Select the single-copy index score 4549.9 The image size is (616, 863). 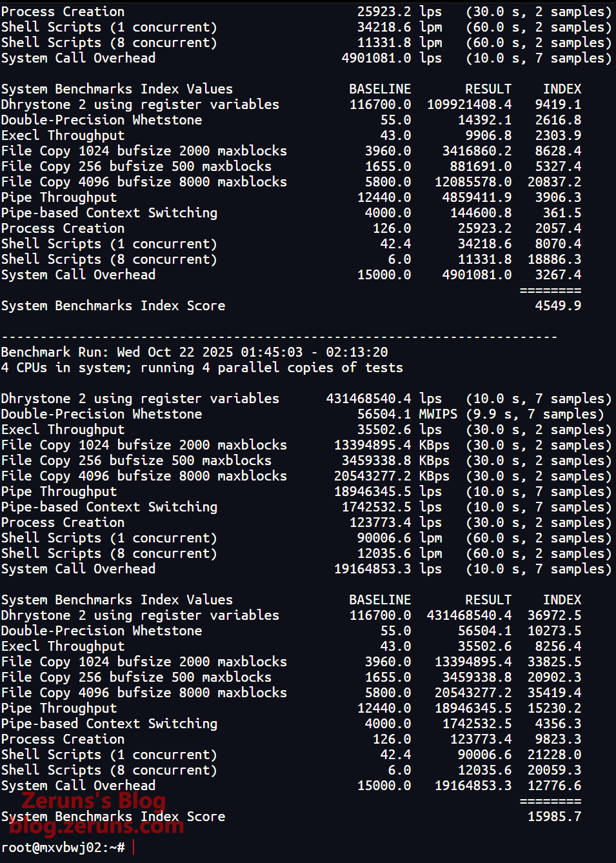558,306
